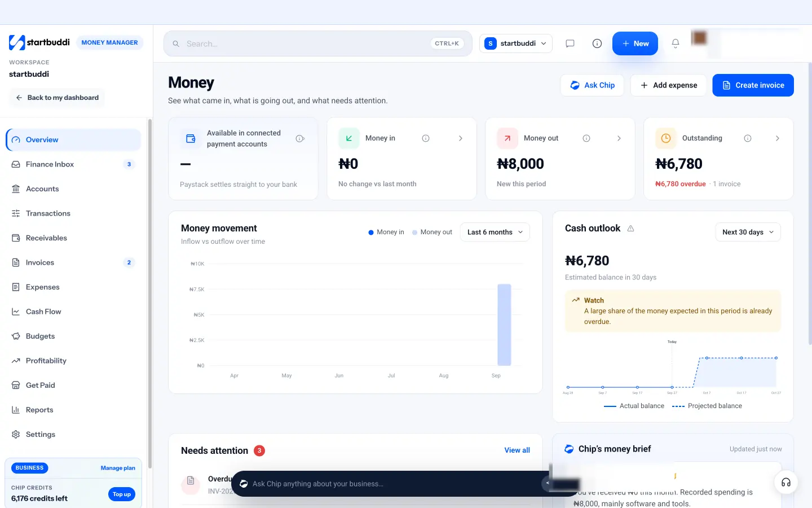The width and height of the screenshot is (812, 508).
Task: Click the Ask Chip button
Action: tap(592, 85)
